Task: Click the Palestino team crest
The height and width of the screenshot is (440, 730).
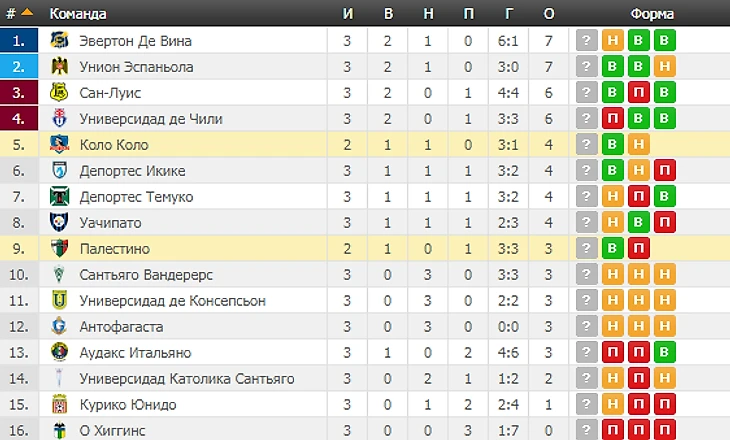Action: [x=59, y=248]
